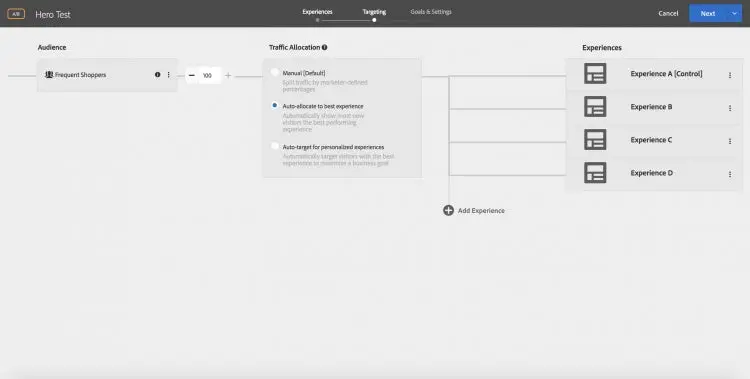Viewport: 750px width, 379px height.
Task: Select Auto-target for personalized experiences
Action: click(275, 146)
